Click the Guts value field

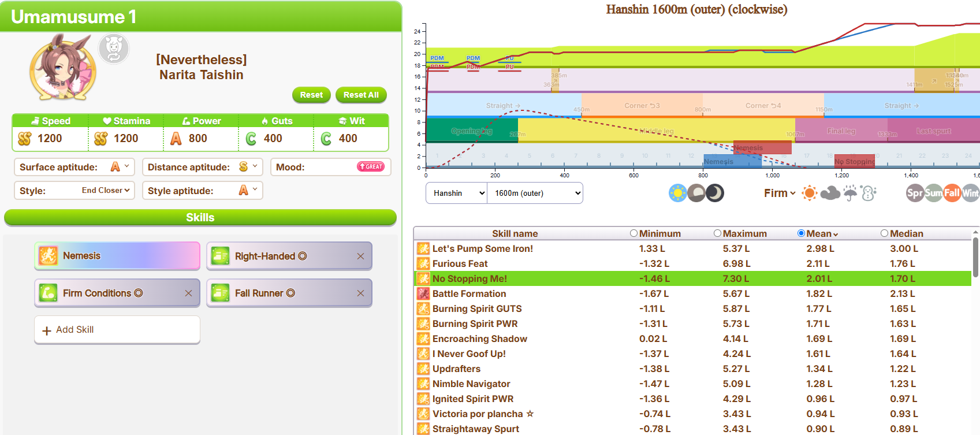[x=276, y=139]
